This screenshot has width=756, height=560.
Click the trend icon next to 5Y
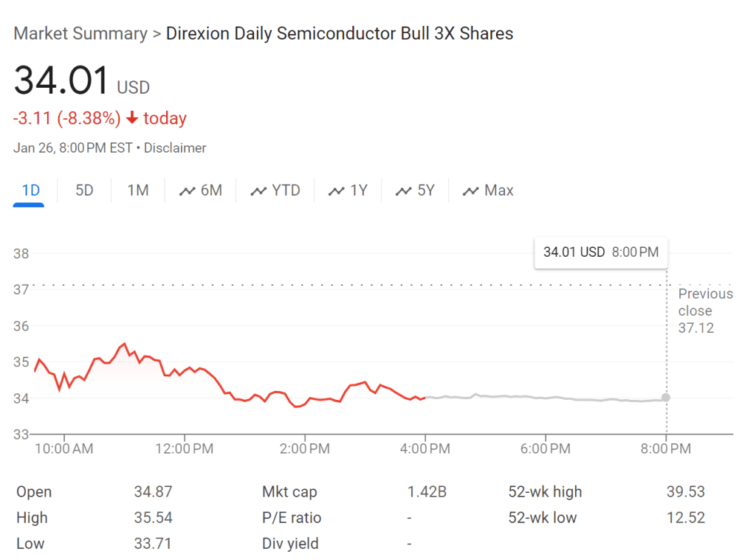403,191
